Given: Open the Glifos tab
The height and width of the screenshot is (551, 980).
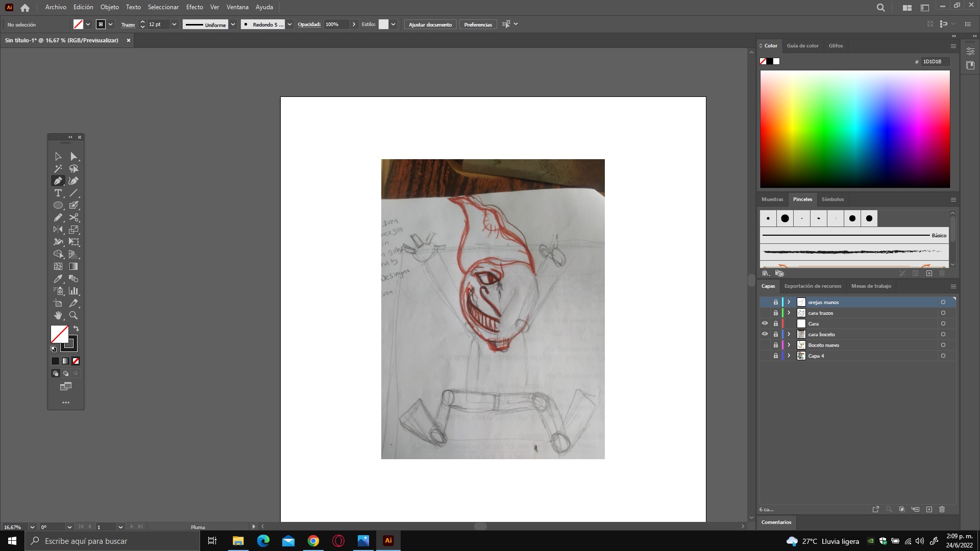Looking at the screenshot, I should 836,46.
